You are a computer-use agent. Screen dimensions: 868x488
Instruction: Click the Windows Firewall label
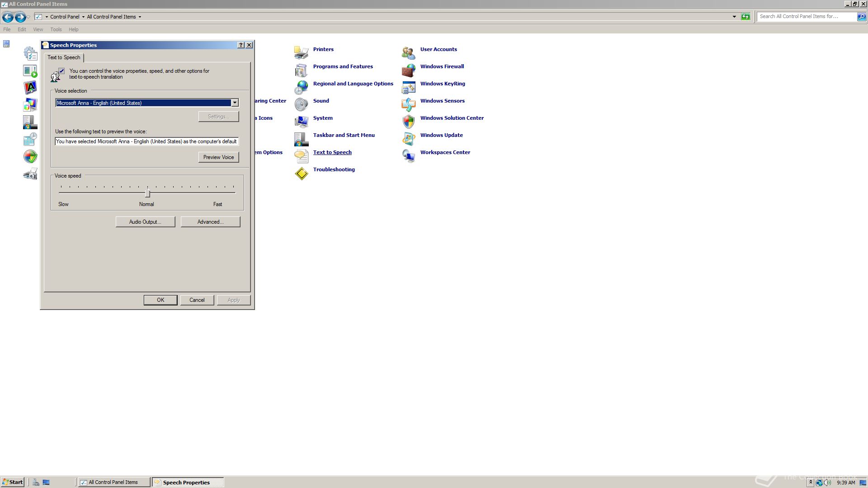point(442,66)
